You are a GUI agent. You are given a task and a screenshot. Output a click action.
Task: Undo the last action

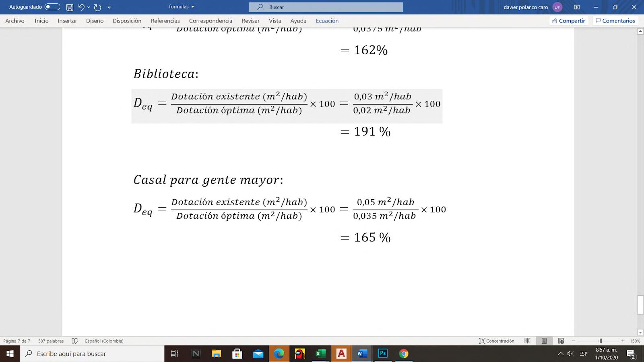click(x=81, y=7)
